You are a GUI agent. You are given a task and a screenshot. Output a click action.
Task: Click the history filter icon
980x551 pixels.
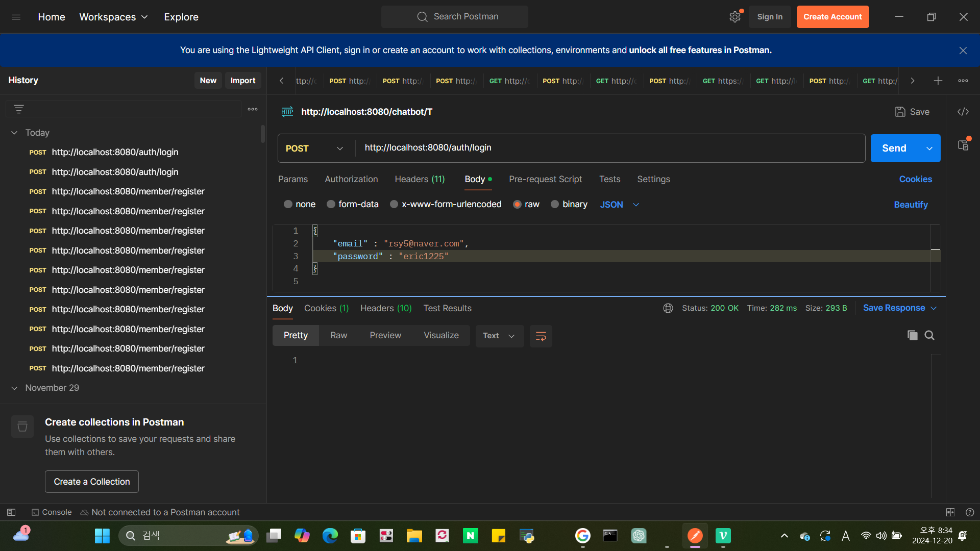coord(19,109)
